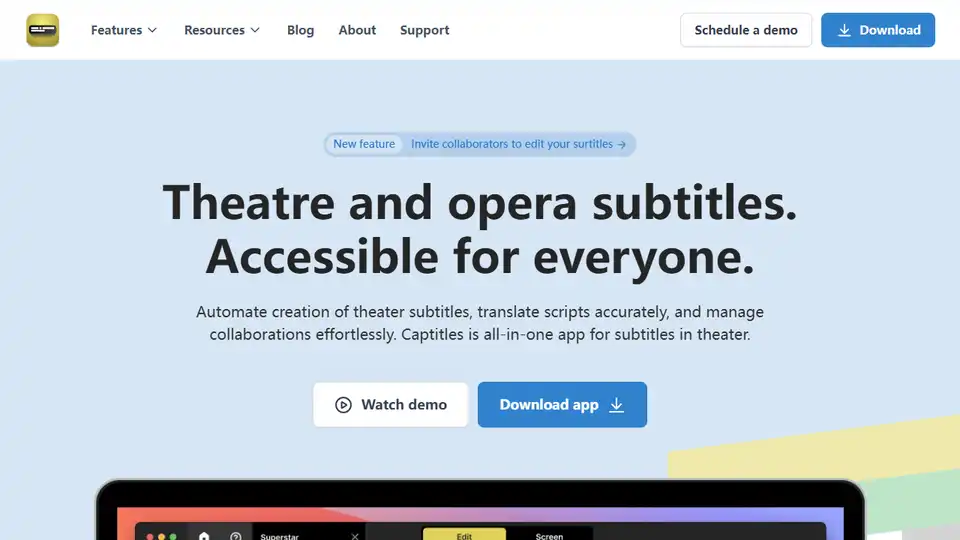Click the Edit tab in app preview
Screen dimensions: 960x540
pyautogui.click(x=464, y=534)
